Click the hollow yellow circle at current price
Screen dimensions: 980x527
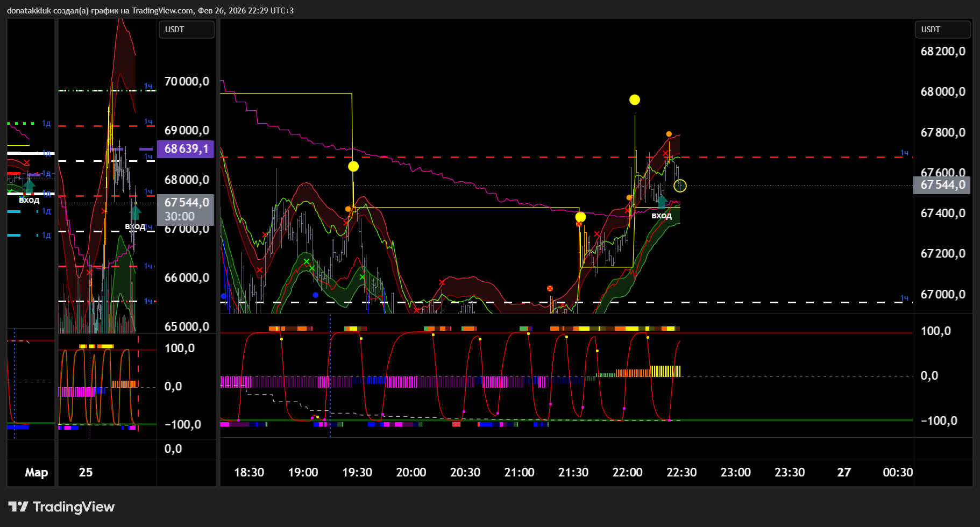tap(680, 186)
